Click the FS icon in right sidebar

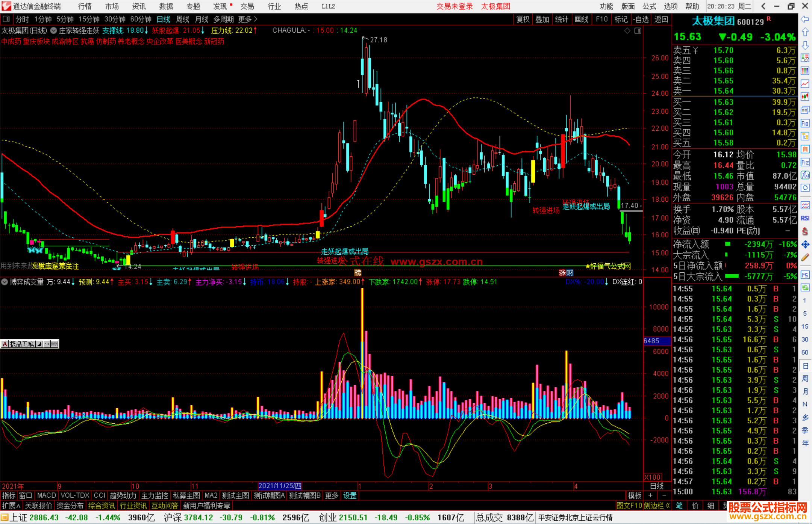[805, 275]
